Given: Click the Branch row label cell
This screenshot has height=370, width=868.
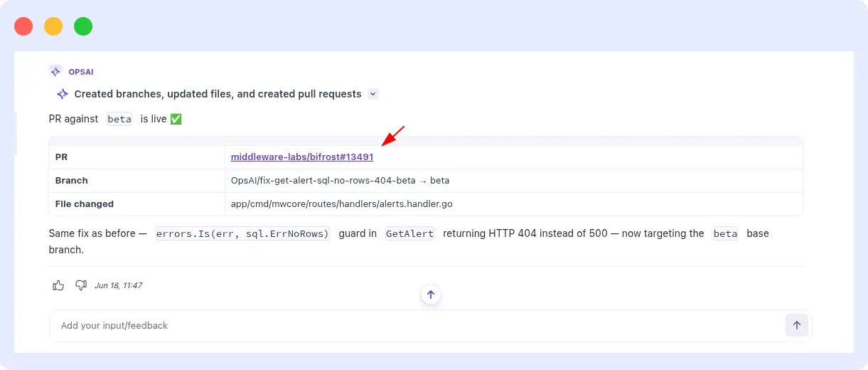Looking at the screenshot, I should tap(136, 181).
